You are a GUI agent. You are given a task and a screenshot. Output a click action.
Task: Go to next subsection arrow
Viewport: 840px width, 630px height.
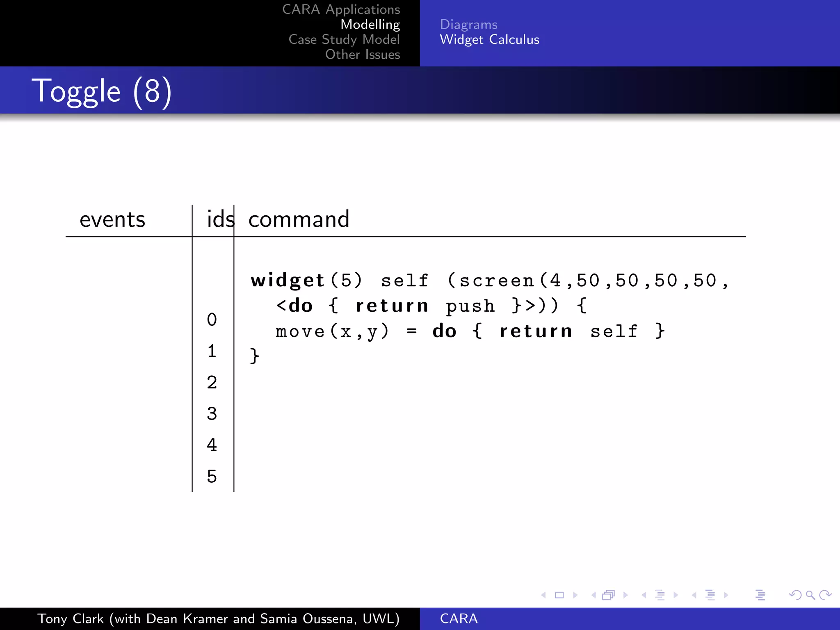pyautogui.click(x=676, y=595)
